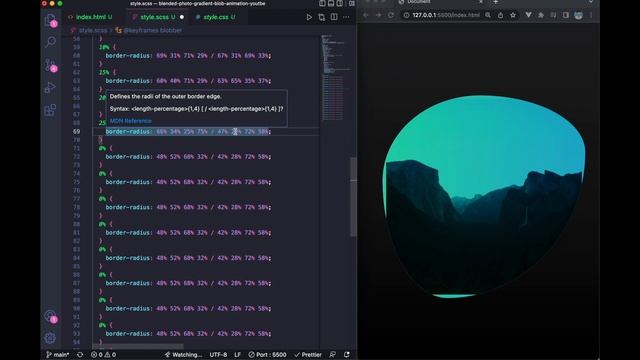This screenshot has width=640, height=360.
Task: Click the Open Changes icon in editor toolbar
Action: tap(322, 17)
